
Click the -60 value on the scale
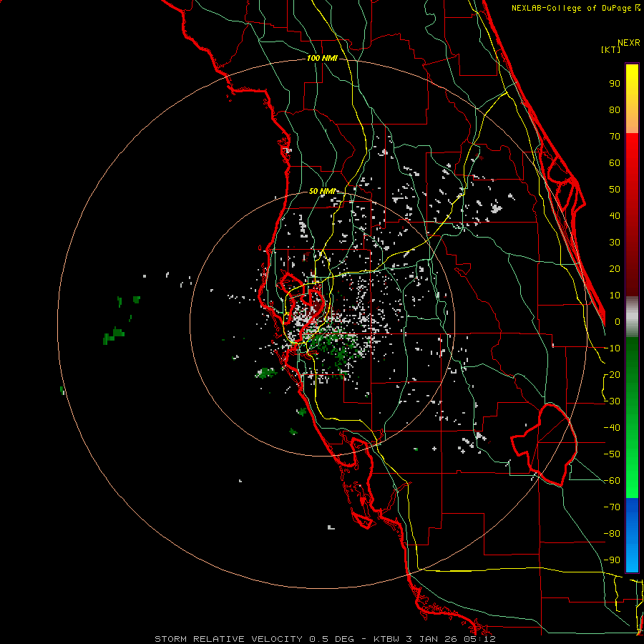point(612,481)
